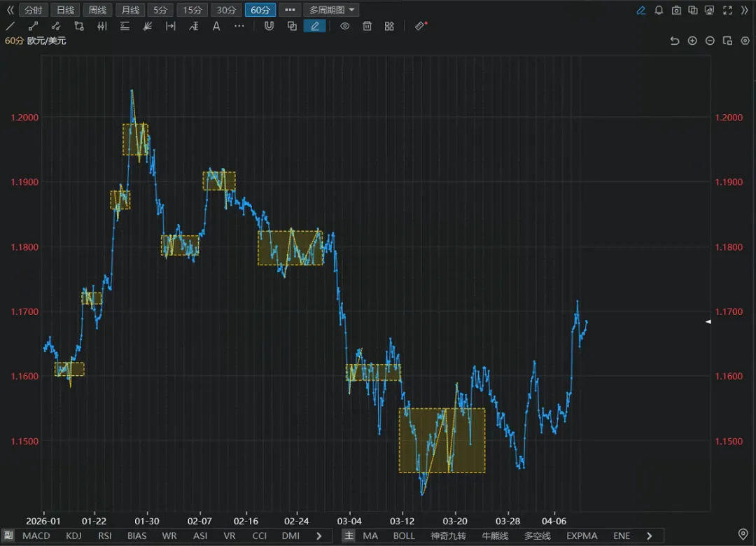
Task: Open the 多周期图 dropdown
Action: pyautogui.click(x=332, y=10)
